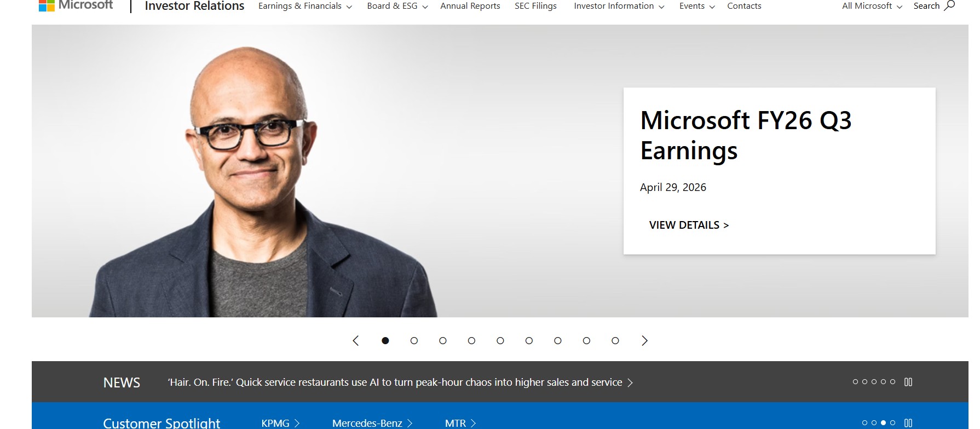Screen dimensions: 980x429
Task: Click the April 29, 2026 date text
Action: pos(673,187)
